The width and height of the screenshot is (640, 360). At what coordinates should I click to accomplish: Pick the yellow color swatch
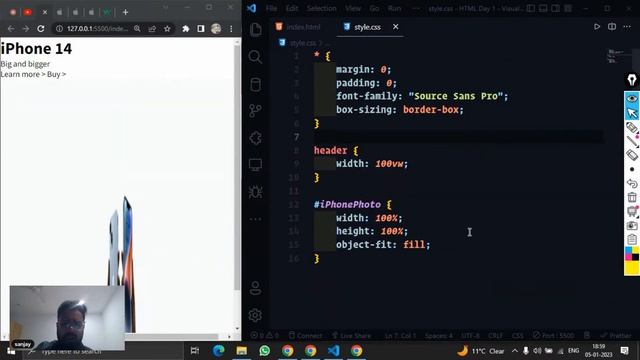pos(632,268)
